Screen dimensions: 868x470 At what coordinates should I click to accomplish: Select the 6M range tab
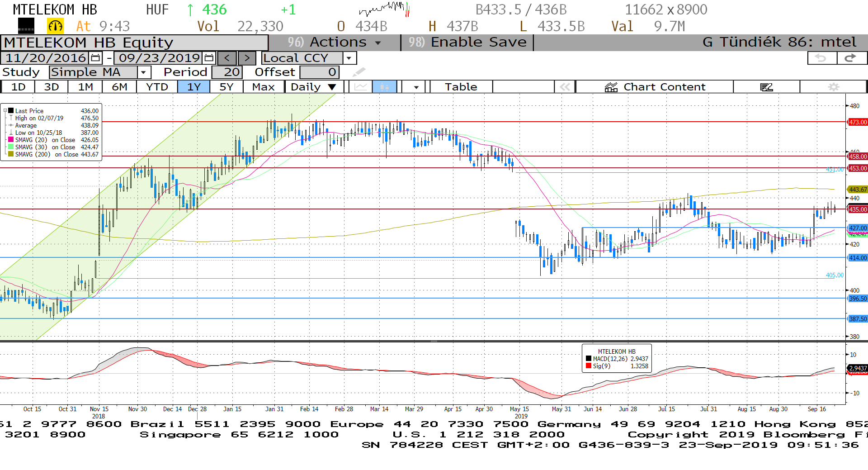[119, 87]
